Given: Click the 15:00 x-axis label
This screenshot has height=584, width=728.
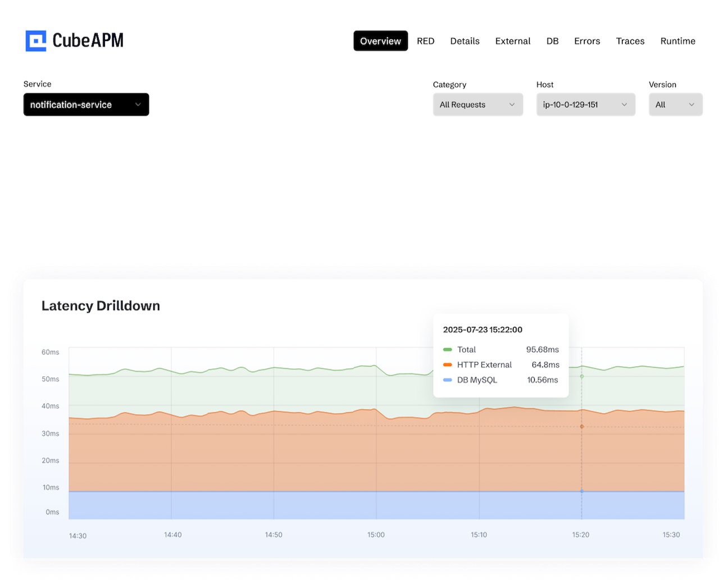Looking at the screenshot, I should 376,535.
